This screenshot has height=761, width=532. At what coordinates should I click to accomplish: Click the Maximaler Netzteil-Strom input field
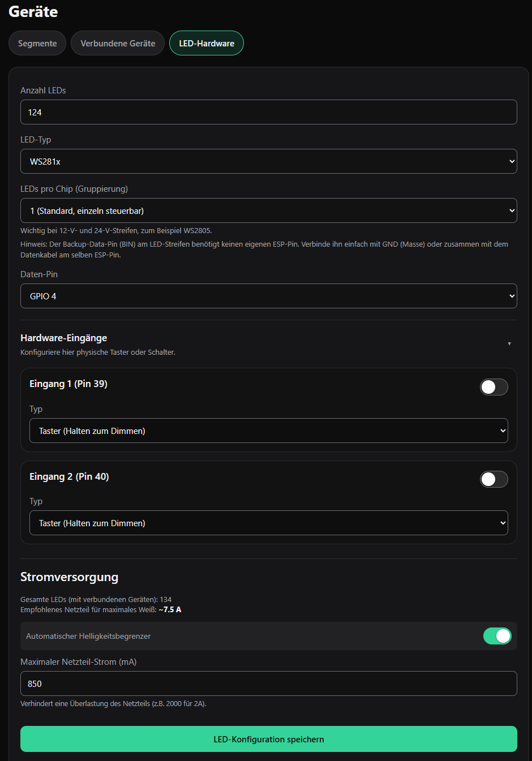tap(269, 683)
